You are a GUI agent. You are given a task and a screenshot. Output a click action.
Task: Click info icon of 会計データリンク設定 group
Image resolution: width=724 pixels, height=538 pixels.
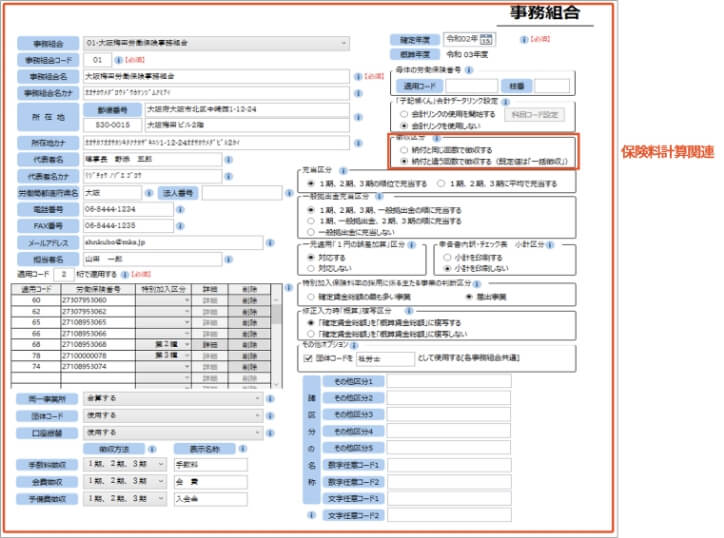(506, 102)
